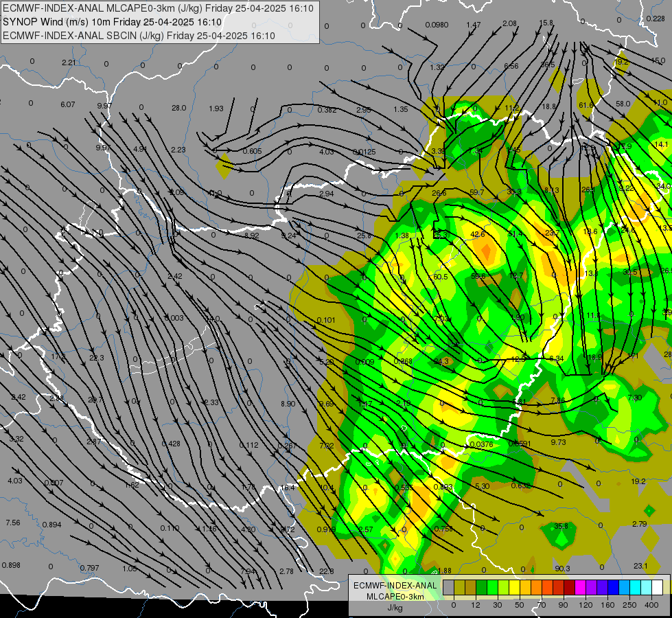Click the '160' legend scale label
Screen dimensions: 672x618
click(607, 605)
